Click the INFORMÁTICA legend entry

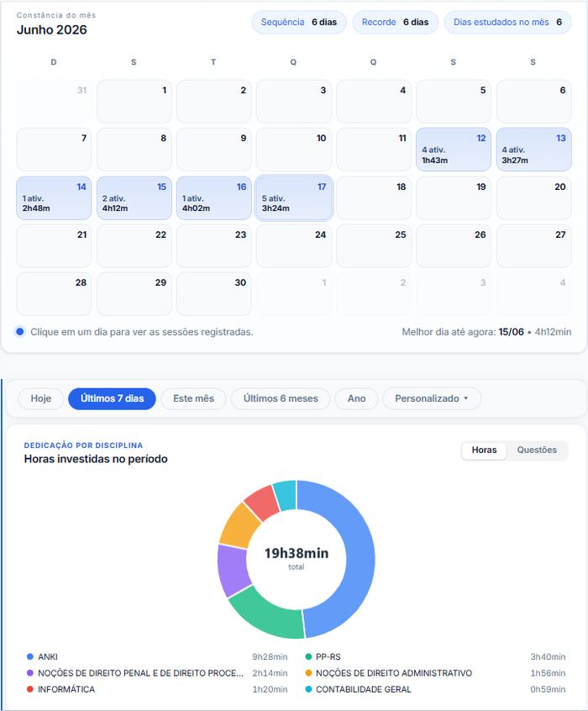(x=157, y=690)
